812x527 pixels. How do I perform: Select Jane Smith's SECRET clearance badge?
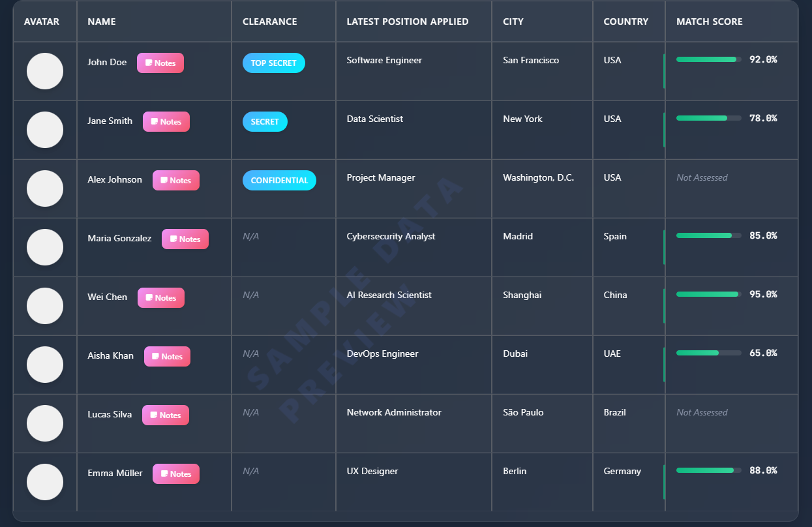(265, 121)
